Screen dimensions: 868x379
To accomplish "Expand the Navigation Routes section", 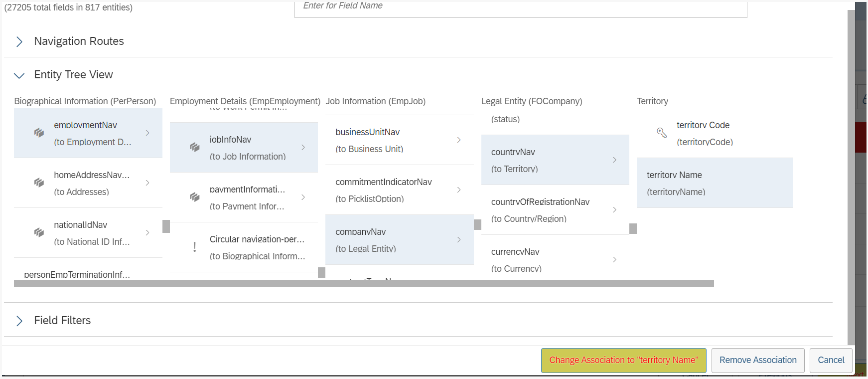I will (19, 41).
